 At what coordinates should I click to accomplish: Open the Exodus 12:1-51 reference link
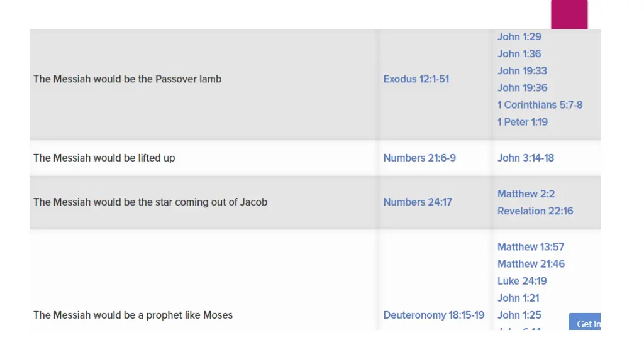(x=416, y=79)
